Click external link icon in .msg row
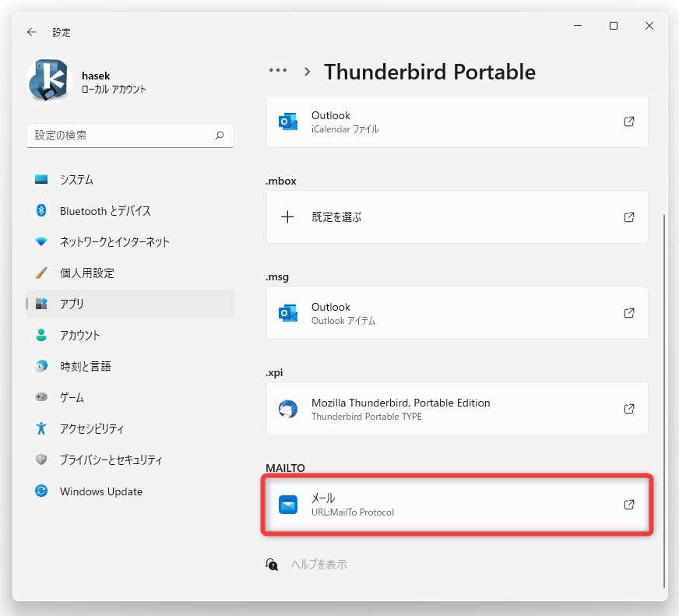 pyautogui.click(x=628, y=313)
